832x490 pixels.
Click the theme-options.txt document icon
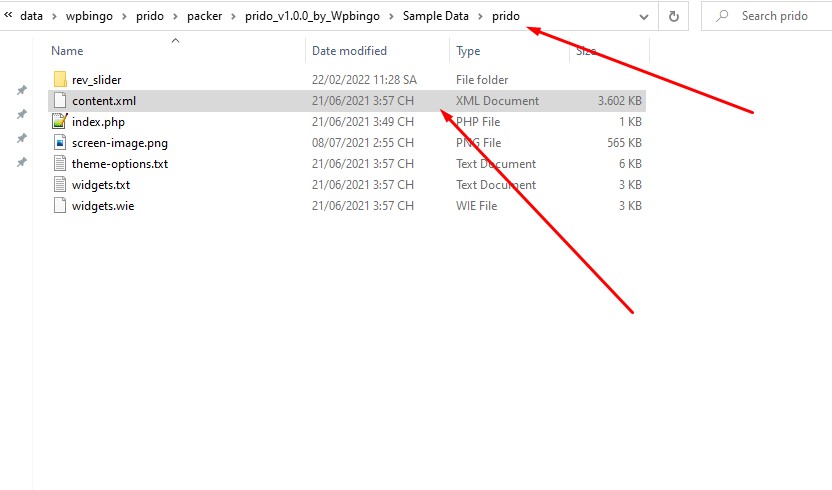coord(60,164)
